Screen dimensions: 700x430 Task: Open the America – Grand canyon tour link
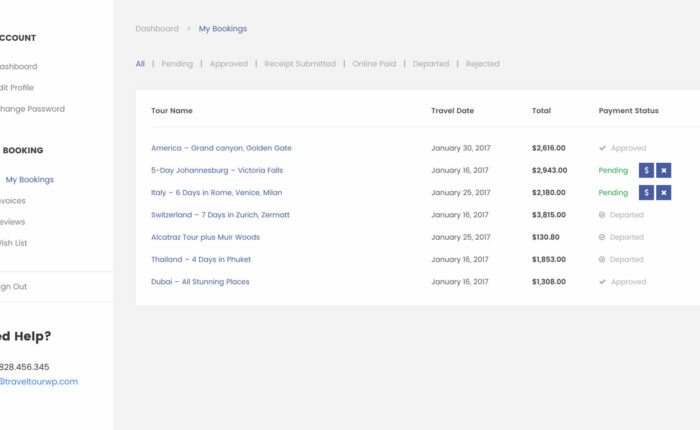[x=221, y=148]
